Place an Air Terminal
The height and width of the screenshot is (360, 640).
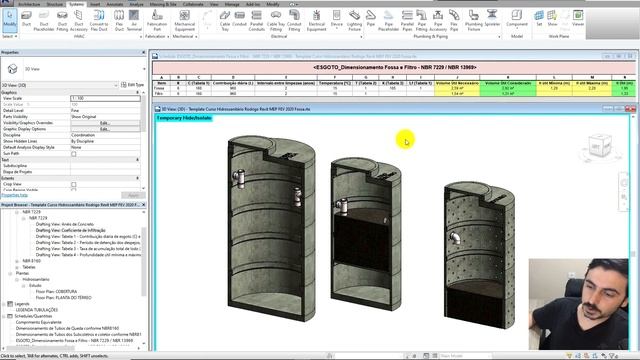tap(134, 20)
